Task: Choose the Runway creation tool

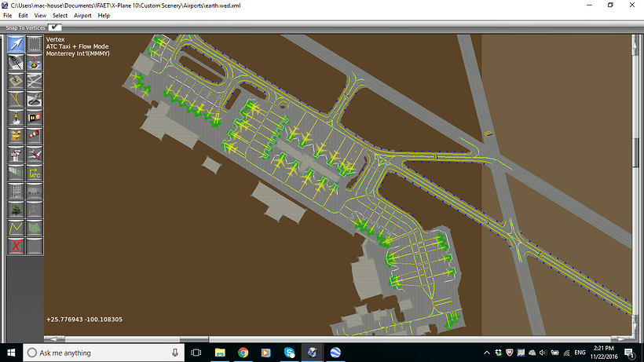Action: pyautogui.click(x=16, y=63)
